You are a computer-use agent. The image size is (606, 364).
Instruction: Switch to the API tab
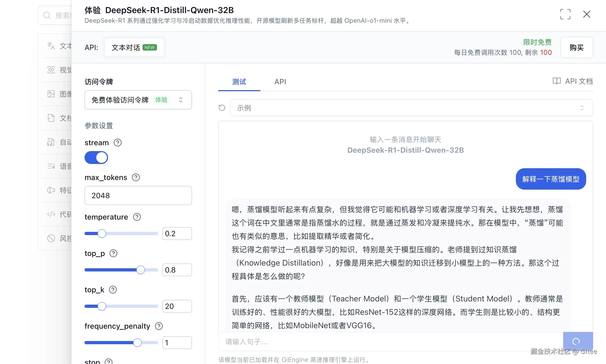tap(280, 82)
